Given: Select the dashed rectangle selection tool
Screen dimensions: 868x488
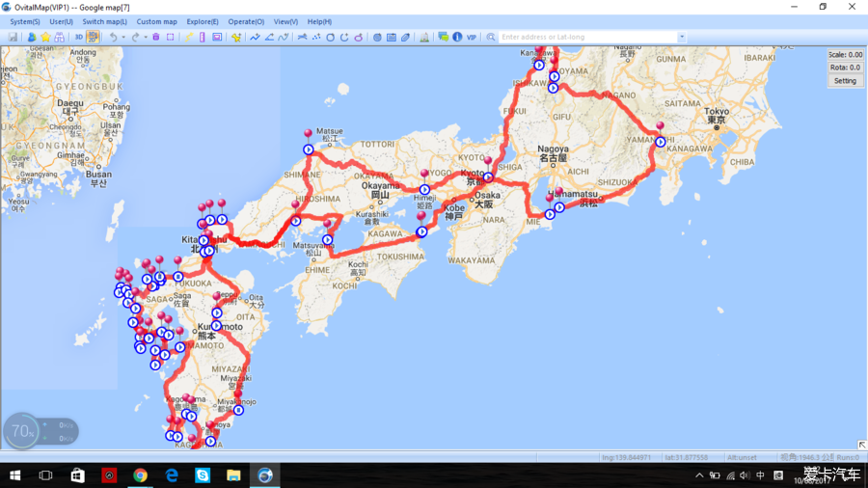Looking at the screenshot, I should coord(171,37).
